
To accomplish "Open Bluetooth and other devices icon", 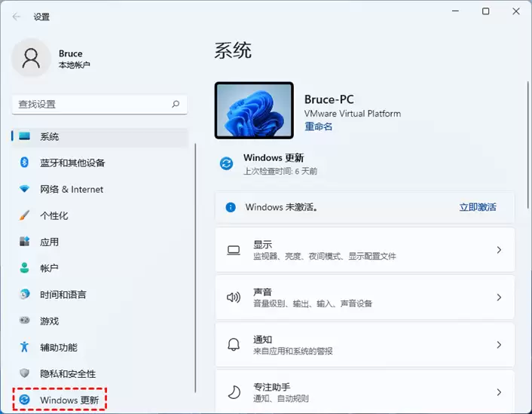I will 24,163.
